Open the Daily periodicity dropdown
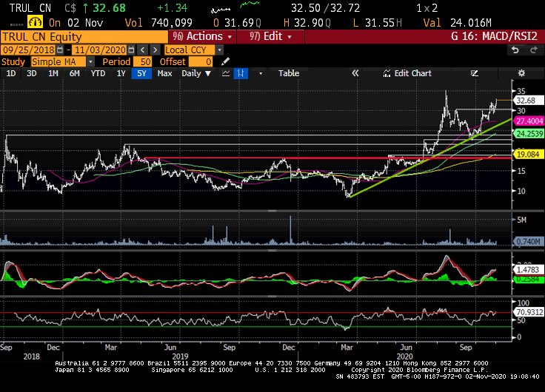Image resolution: width=545 pixels, height=392 pixels. point(196,73)
